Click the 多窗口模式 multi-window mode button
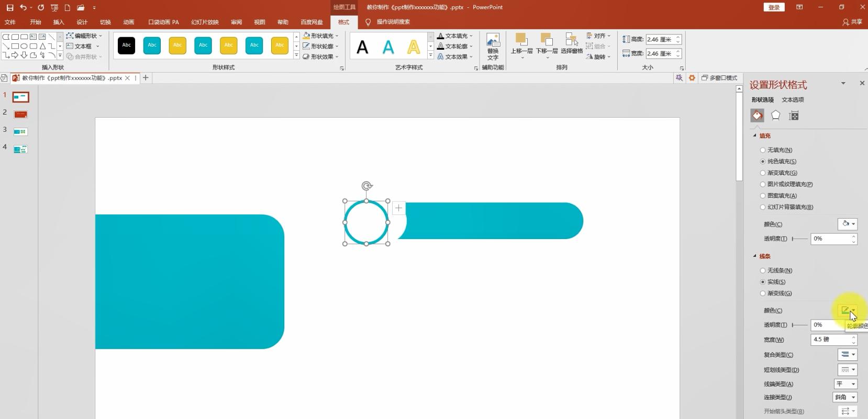Viewport: 868px width, 419px height. (x=719, y=78)
